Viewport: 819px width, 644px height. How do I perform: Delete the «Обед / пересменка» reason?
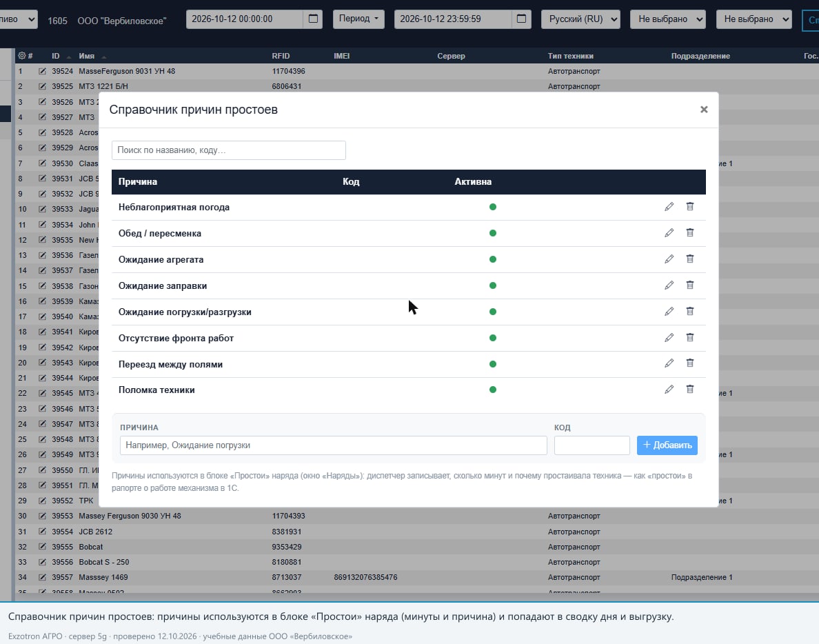coord(690,233)
